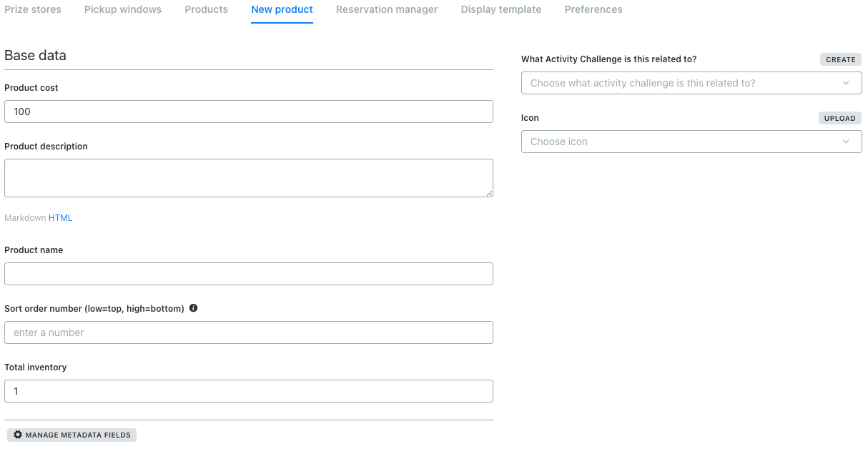Expand the Activity Challenge dropdown chevron
Screen dimensions: 868x459
pyautogui.click(x=846, y=83)
